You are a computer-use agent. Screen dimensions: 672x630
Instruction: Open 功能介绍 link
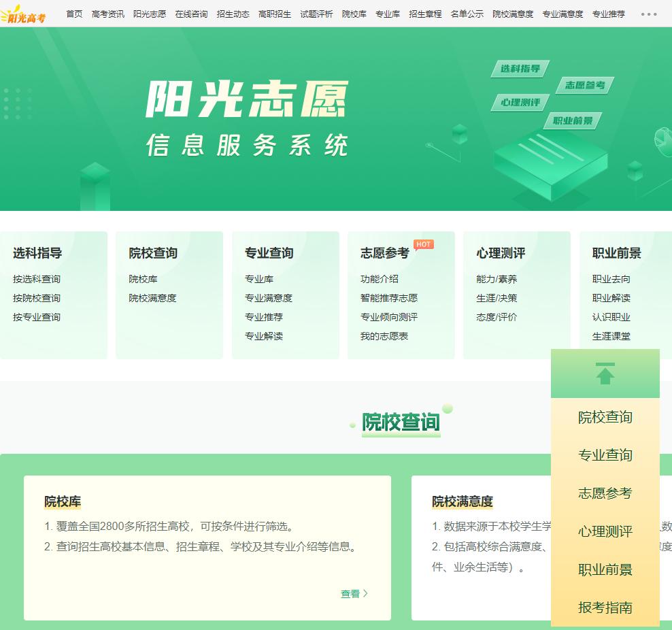[380, 279]
